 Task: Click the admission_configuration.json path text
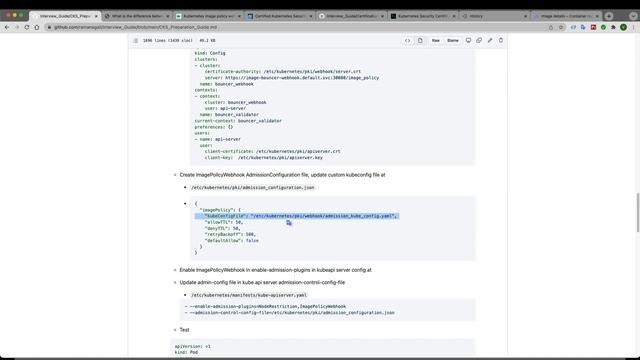pyautogui.click(x=253, y=188)
